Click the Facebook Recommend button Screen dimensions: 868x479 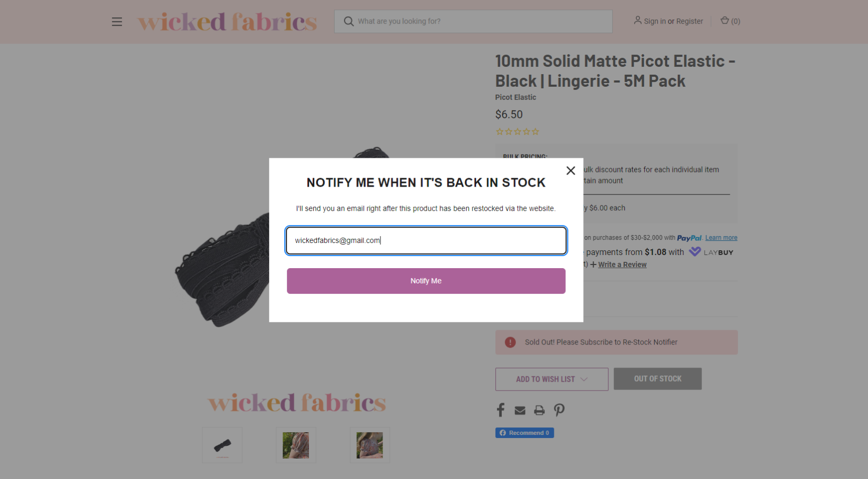(524, 433)
